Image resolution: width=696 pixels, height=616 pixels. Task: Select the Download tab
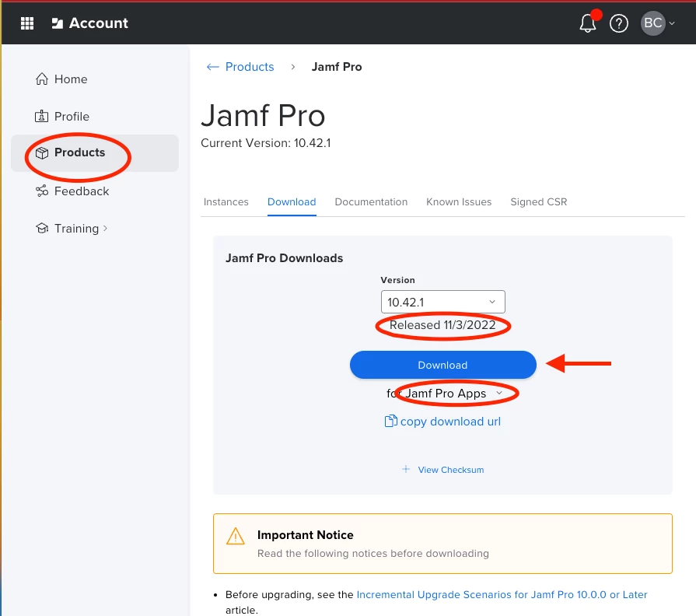292,202
